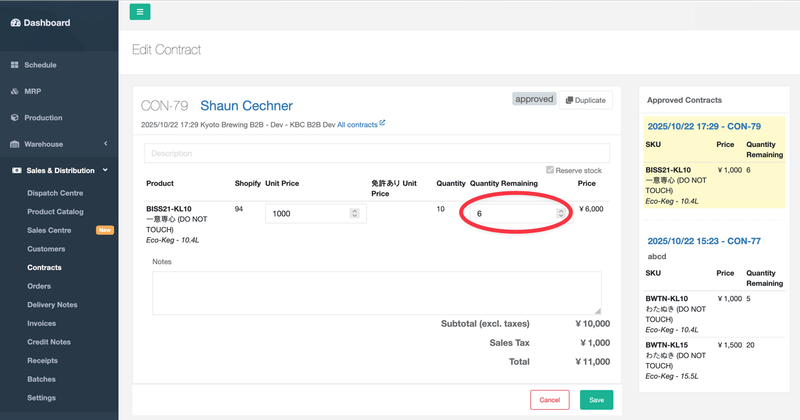
Task: Open external link icon beside All contracts
Action: [382, 124]
